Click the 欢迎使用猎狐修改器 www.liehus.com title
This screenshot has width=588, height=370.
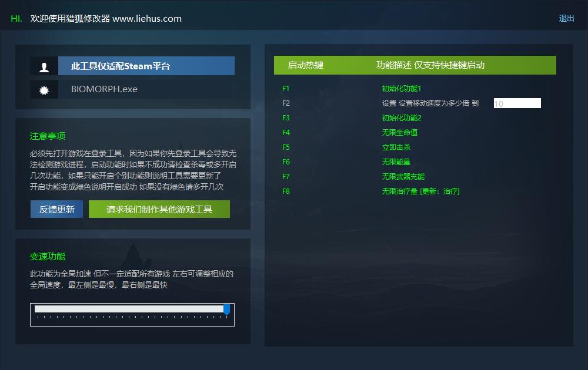[x=106, y=18]
